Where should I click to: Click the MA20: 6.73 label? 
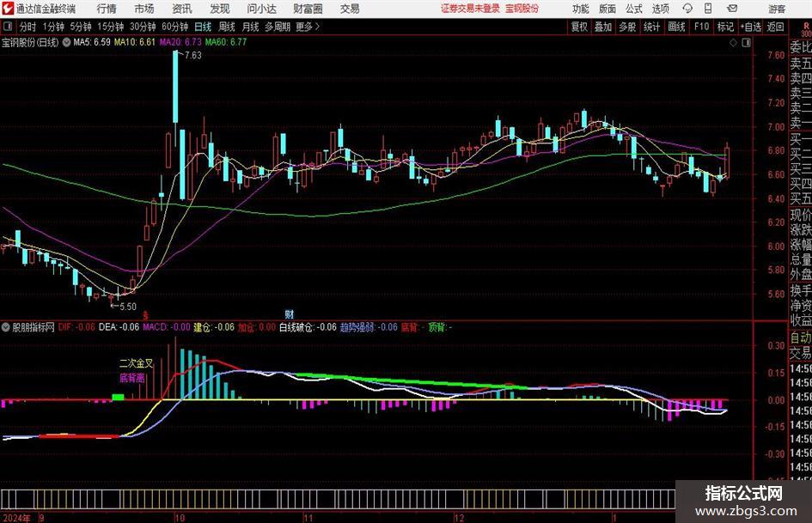click(x=180, y=42)
